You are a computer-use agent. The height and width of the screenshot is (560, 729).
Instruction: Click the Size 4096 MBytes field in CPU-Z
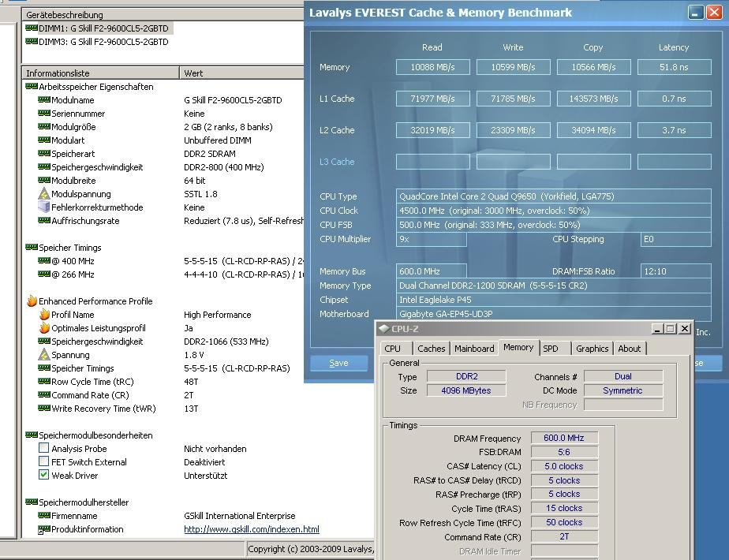(466, 390)
